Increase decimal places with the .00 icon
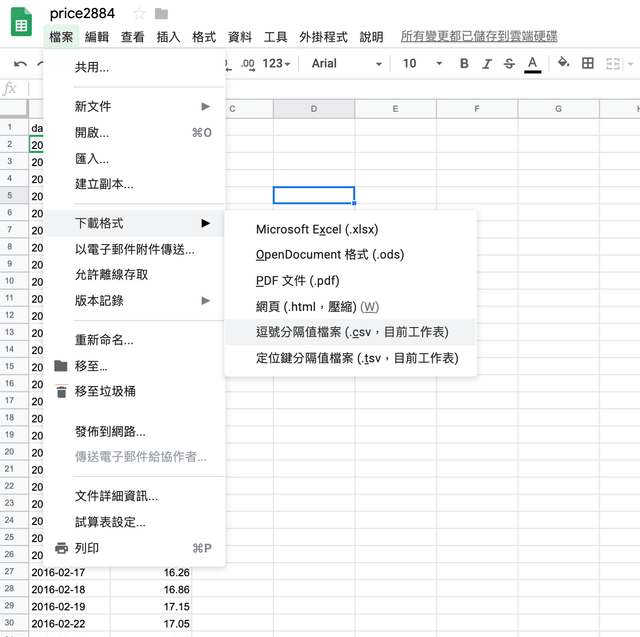The image size is (640, 637). click(248, 64)
